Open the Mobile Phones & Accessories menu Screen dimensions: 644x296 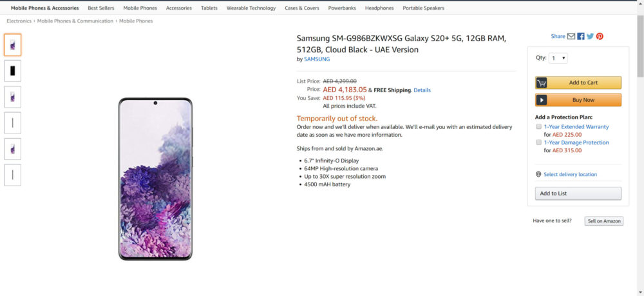[45, 8]
